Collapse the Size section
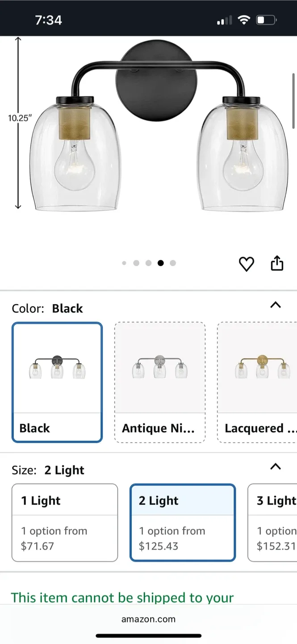This screenshot has height=644, width=297. click(x=276, y=466)
